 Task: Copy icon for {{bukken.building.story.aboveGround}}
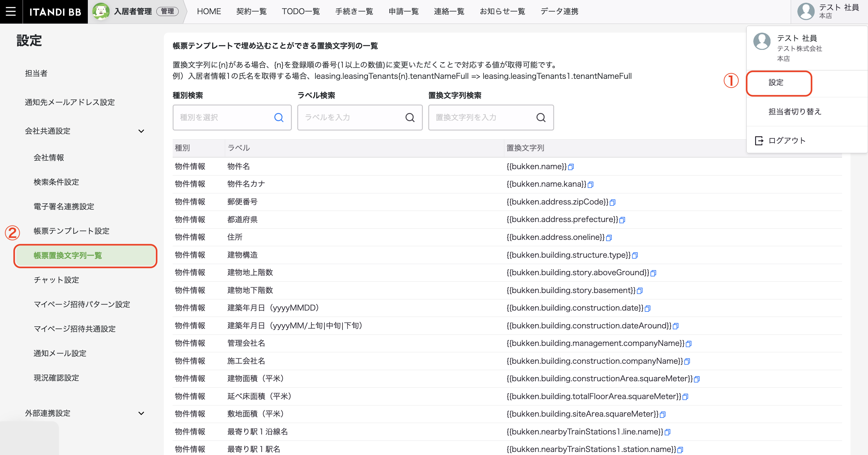click(653, 273)
